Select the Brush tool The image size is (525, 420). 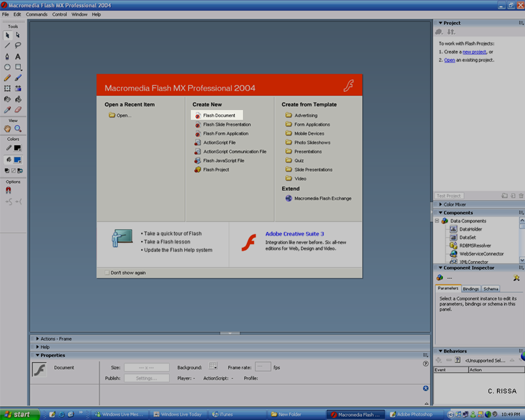[x=18, y=77]
